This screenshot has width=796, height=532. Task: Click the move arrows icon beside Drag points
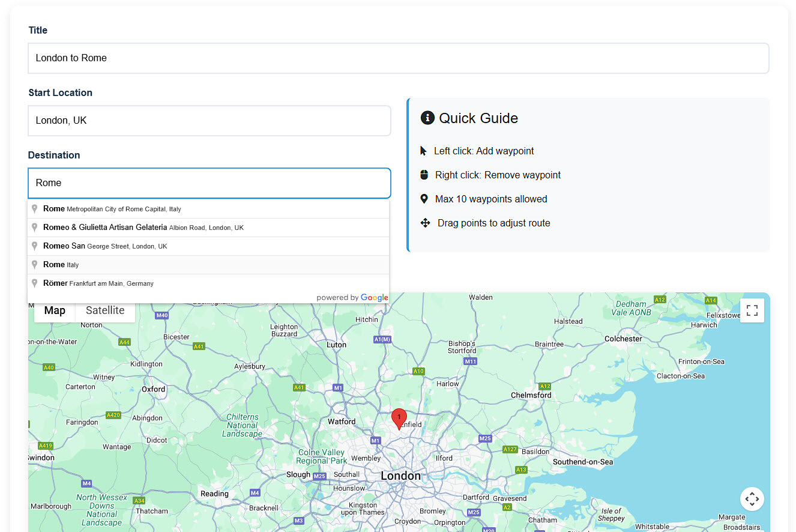coord(425,223)
